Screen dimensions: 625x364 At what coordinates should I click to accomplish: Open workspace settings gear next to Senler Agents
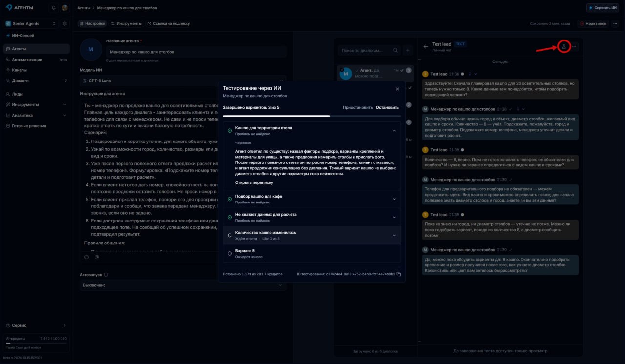tap(65, 23)
